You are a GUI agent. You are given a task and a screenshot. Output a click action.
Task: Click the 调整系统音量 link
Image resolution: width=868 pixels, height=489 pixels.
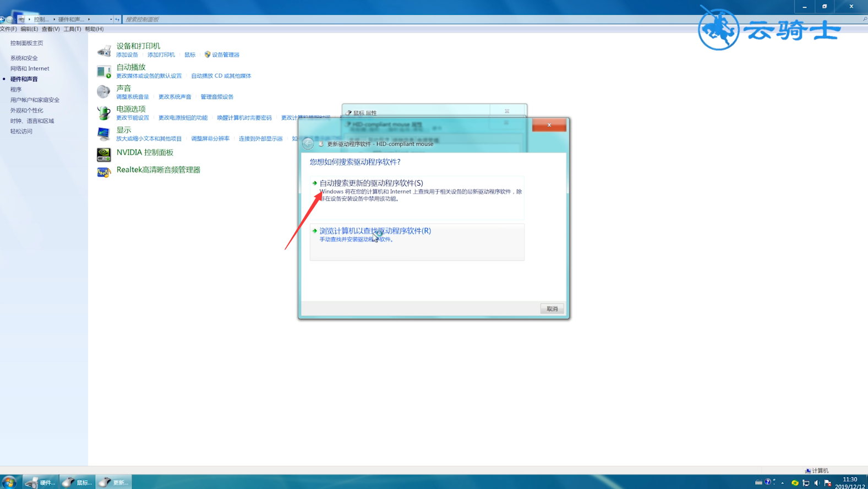click(x=133, y=96)
